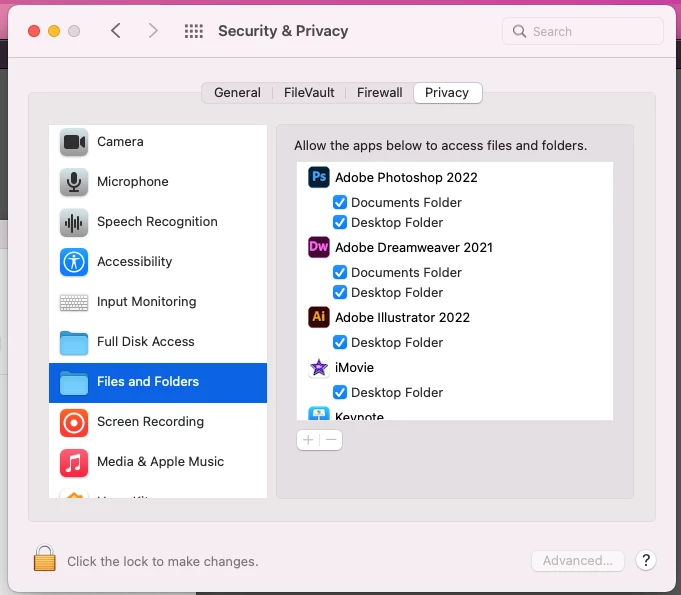Click the Search input field

tap(582, 31)
